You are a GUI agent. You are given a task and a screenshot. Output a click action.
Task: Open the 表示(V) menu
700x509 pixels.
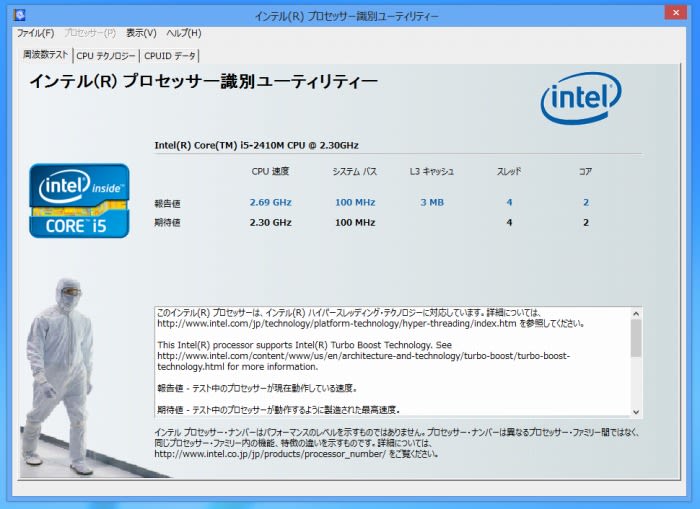(141, 33)
